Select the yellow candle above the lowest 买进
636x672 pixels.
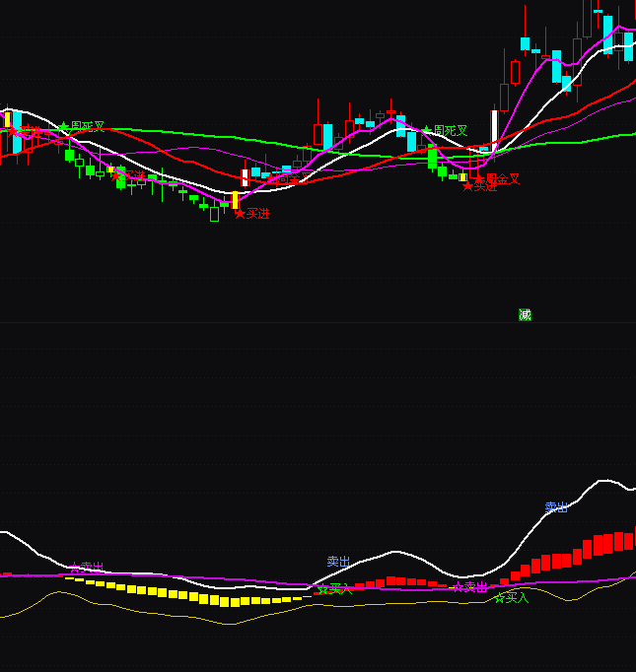pyautogui.click(x=235, y=200)
